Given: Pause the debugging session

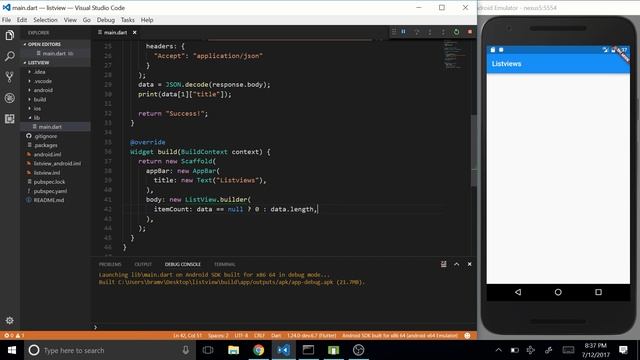Looking at the screenshot, I should coord(403,32).
